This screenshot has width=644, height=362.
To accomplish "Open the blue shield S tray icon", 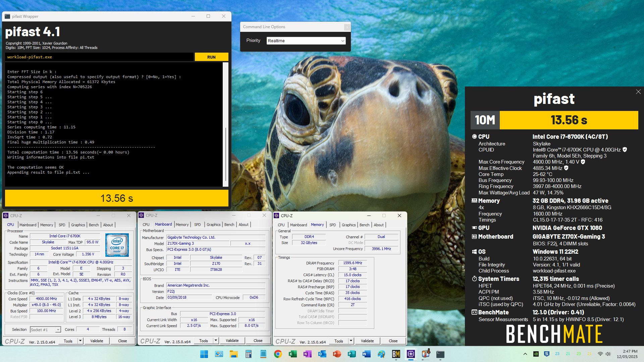I will click(546, 354).
